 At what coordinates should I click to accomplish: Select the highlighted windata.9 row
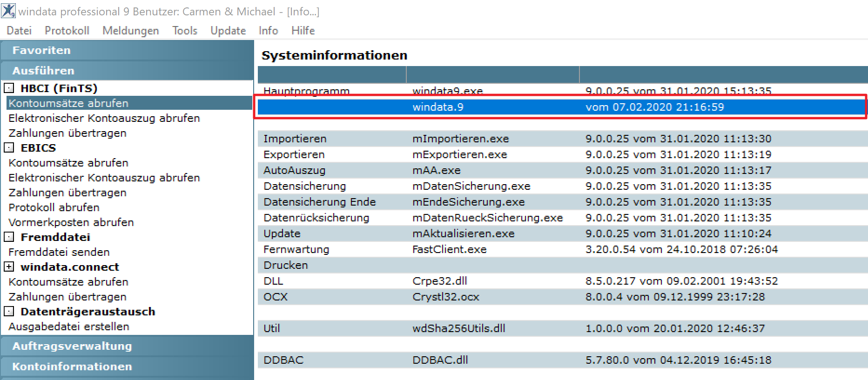click(562, 107)
